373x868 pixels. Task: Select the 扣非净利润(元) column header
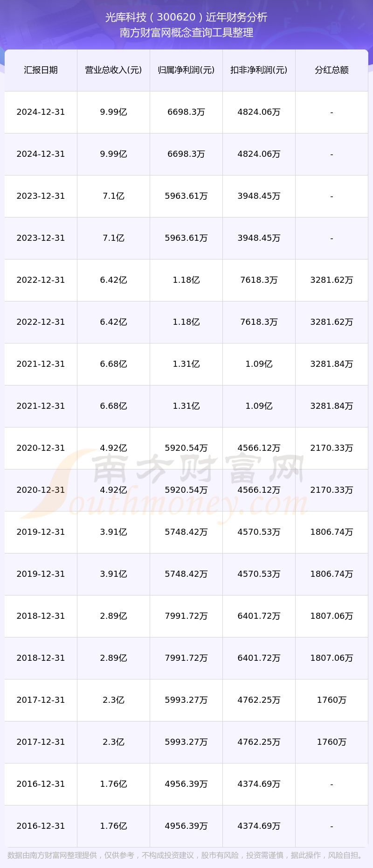click(259, 70)
